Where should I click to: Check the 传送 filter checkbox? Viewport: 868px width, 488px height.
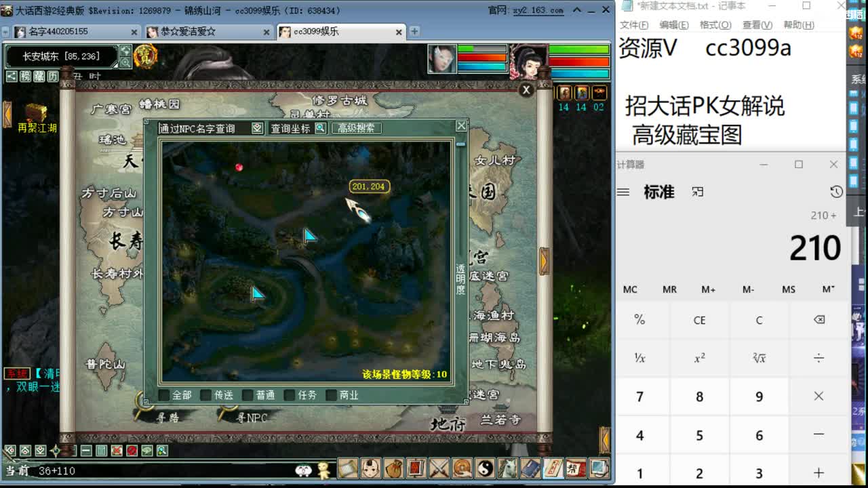205,394
